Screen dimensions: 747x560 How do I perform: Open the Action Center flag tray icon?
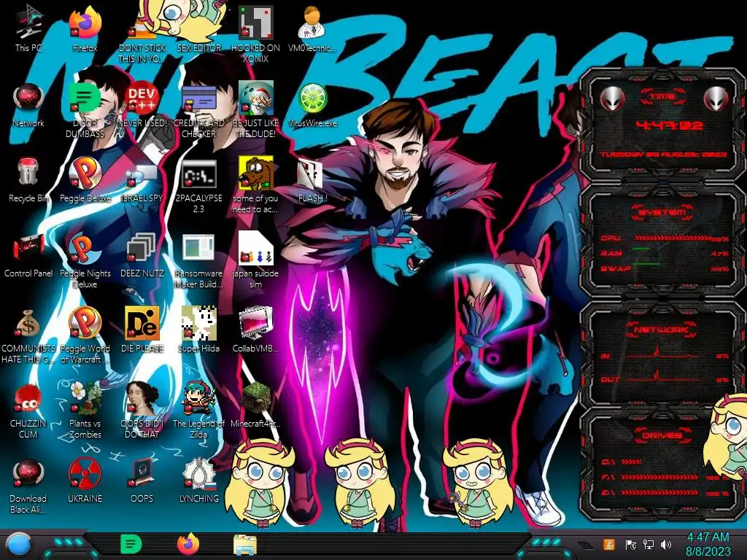point(631,544)
